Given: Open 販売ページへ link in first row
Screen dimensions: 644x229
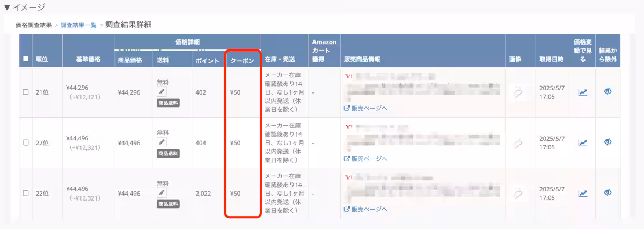Looking at the screenshot, I should coord(365,108).
